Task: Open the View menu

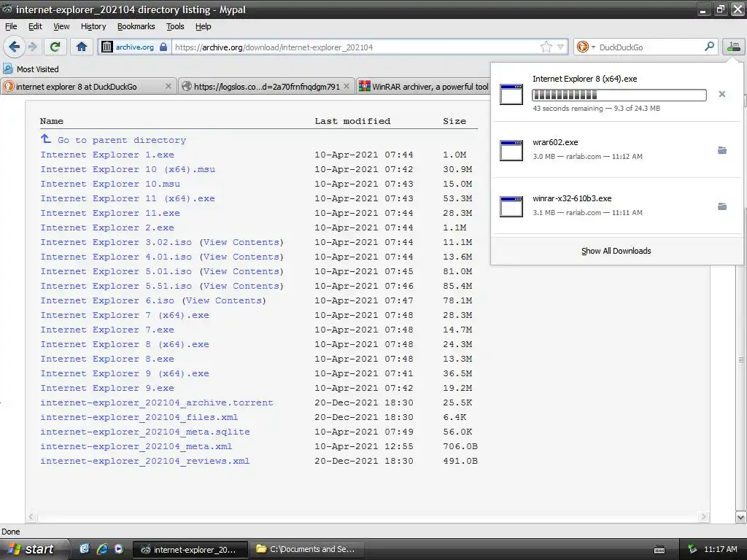Action: click(61, 26)
